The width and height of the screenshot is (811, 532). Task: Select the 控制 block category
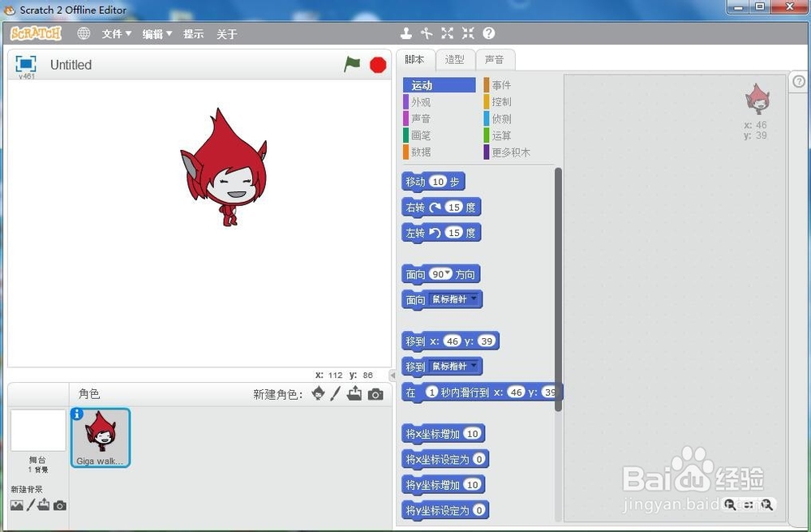click(x=519, y=102)
